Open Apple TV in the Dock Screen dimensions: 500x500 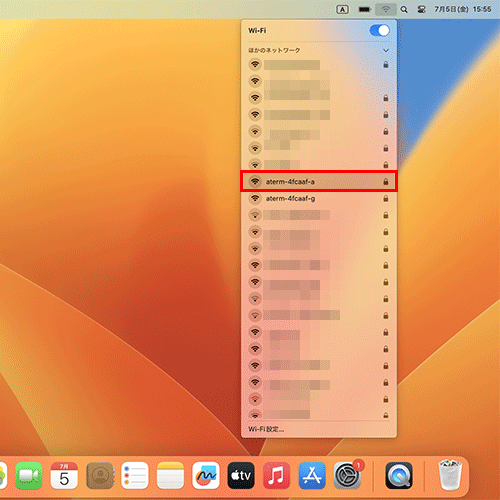(241, 475)
